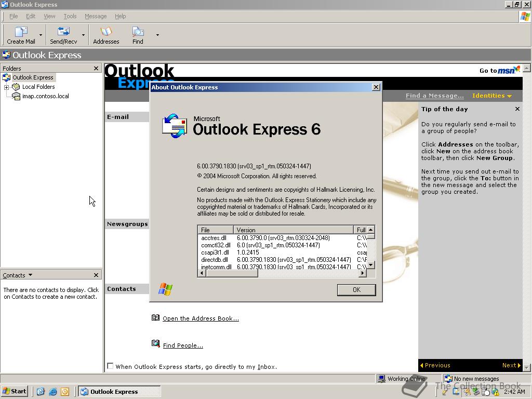Launch Internet Explorer from quick launch
532x399 pixels.
(x=52, y=392)
